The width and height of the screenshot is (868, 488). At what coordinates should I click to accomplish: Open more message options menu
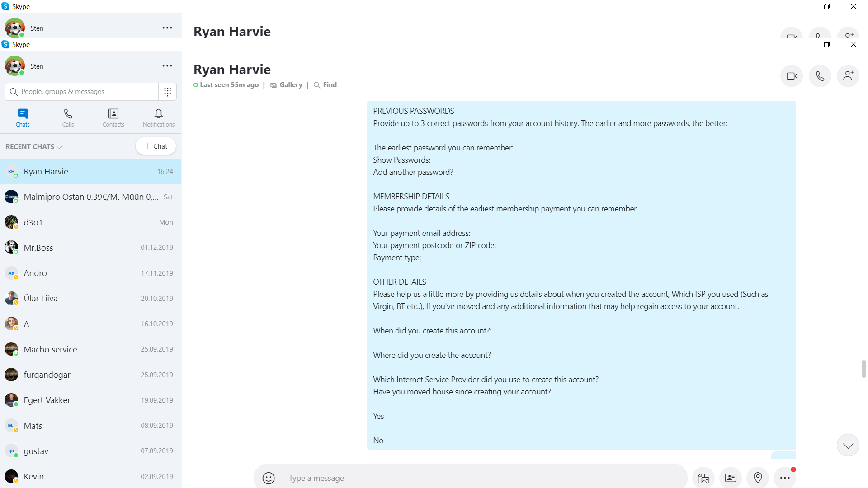coord(785,478)
